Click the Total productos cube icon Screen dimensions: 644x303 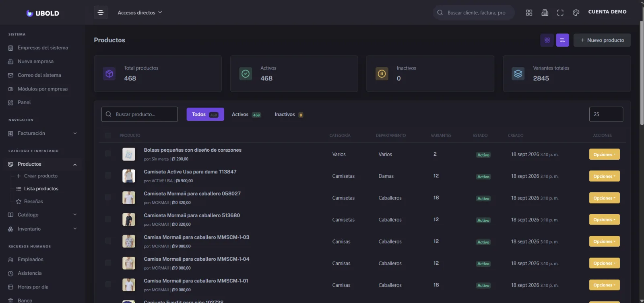pos(109,74)
